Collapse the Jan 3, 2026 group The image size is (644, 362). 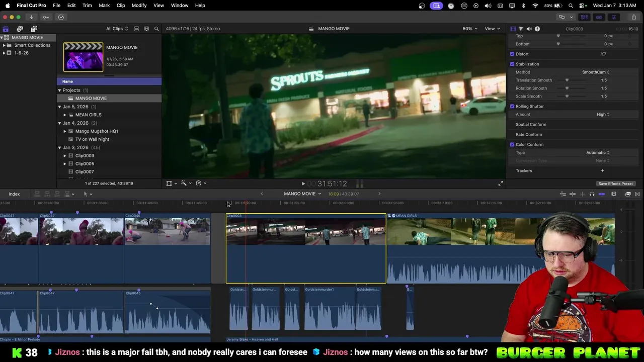(x=59, y=148)
